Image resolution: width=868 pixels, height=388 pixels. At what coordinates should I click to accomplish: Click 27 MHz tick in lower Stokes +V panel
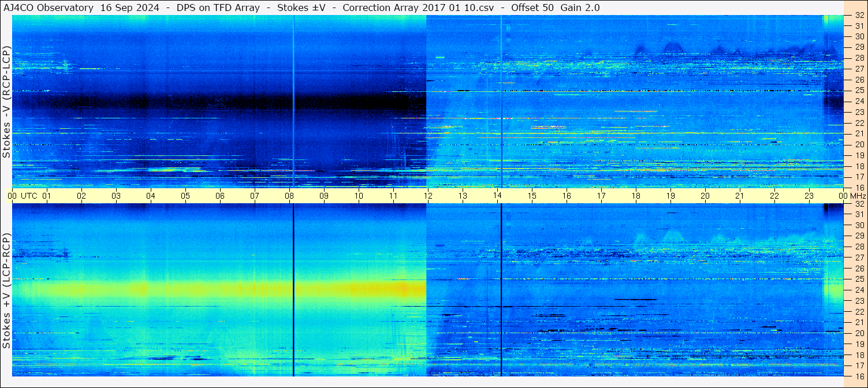(x=859, y=258)
